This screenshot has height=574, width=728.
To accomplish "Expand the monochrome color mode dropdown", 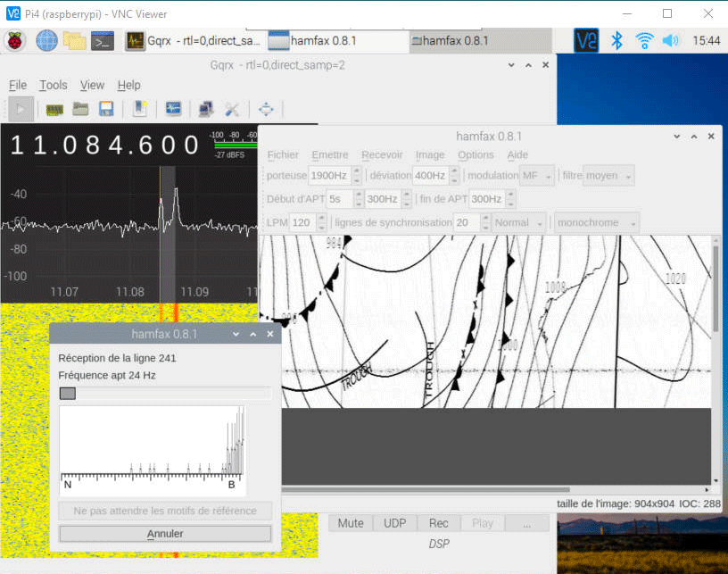I will [x=597, y=222].
